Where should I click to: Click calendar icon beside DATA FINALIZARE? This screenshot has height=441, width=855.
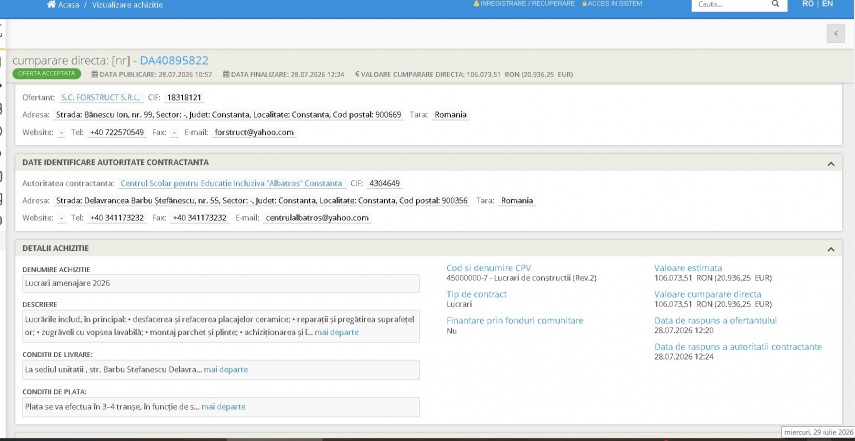226,74
